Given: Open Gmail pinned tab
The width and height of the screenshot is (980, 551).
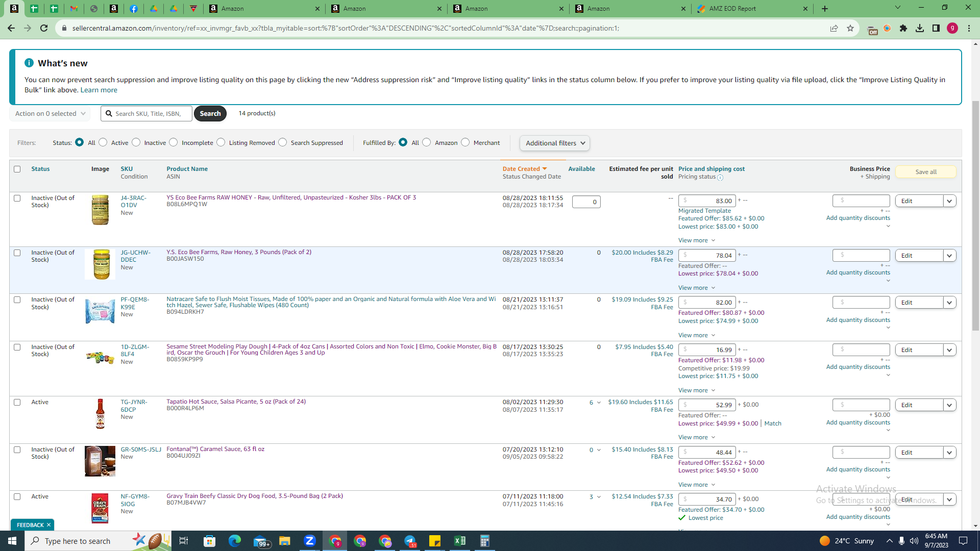Looking at the screenshot, I should coord(74,9).
